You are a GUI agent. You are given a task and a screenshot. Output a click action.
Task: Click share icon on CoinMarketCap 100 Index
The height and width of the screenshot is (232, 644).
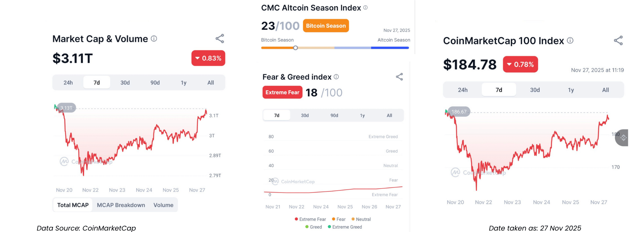coord(618,41)
